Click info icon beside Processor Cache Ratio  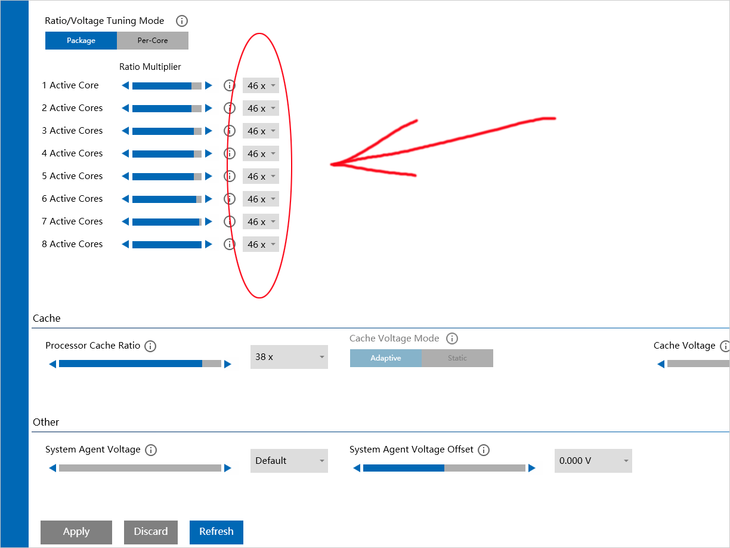coord(150,346)
